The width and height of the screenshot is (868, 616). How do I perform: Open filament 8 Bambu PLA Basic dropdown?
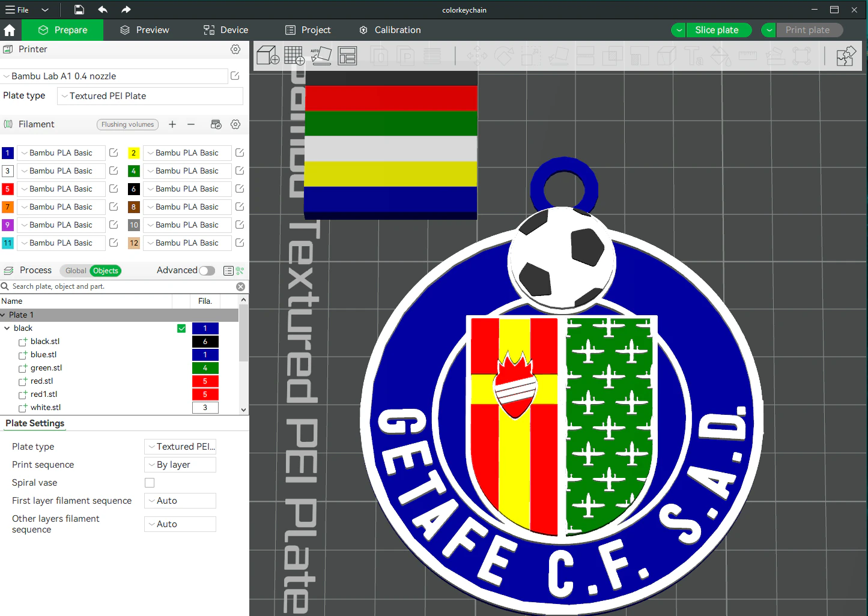click(187, 207)
